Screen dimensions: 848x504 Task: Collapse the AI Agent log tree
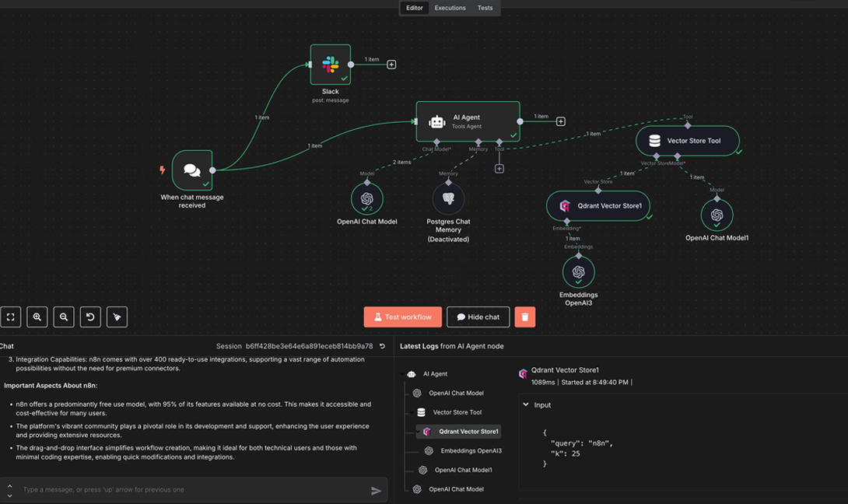(404, 374)
